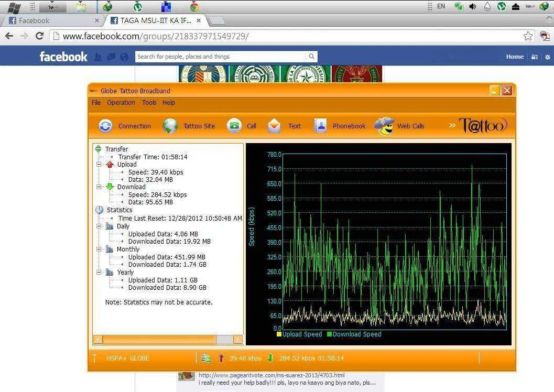
Task: Click scrollbar left arrow in statistics panel
Action: point(98,340)
